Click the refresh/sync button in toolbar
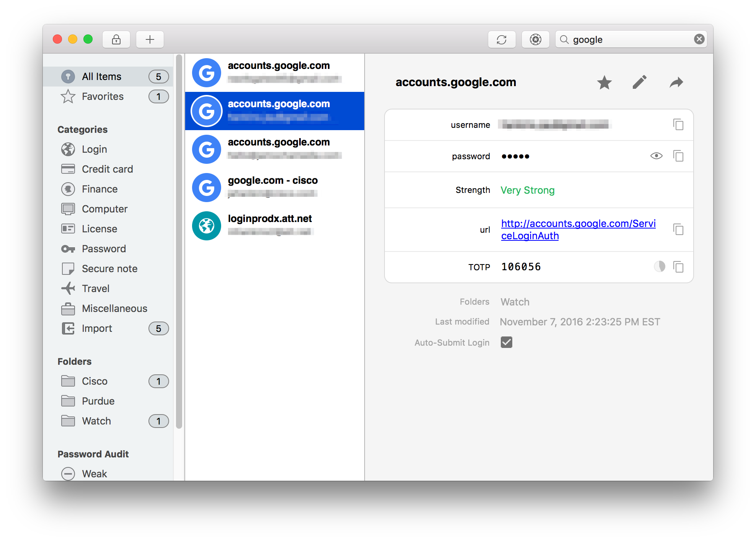 coord(502,39)
